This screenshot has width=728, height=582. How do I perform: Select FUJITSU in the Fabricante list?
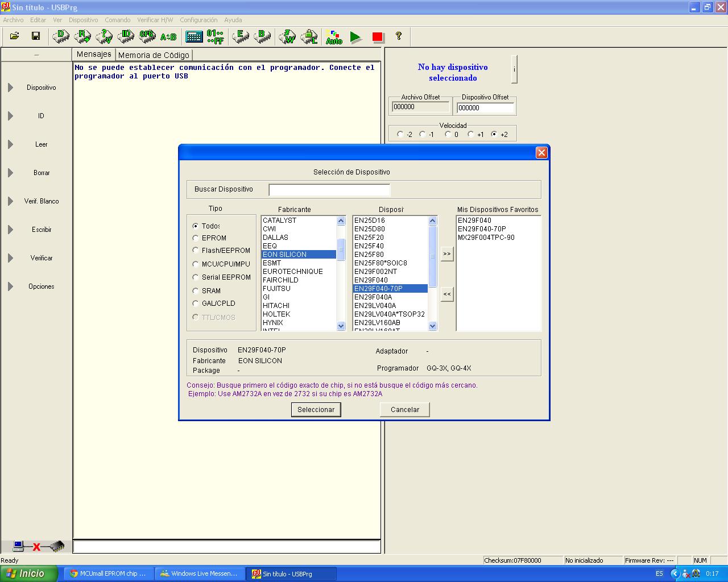[299, 289]
